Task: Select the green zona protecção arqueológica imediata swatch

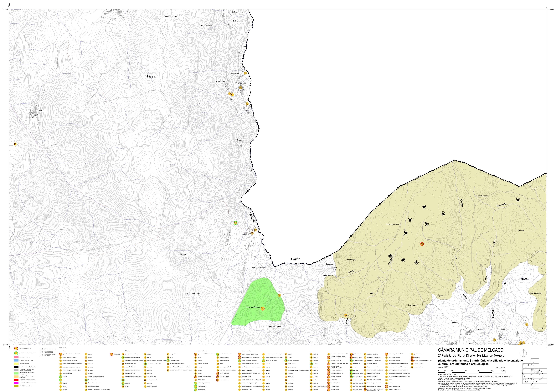Action: [16, 373]
